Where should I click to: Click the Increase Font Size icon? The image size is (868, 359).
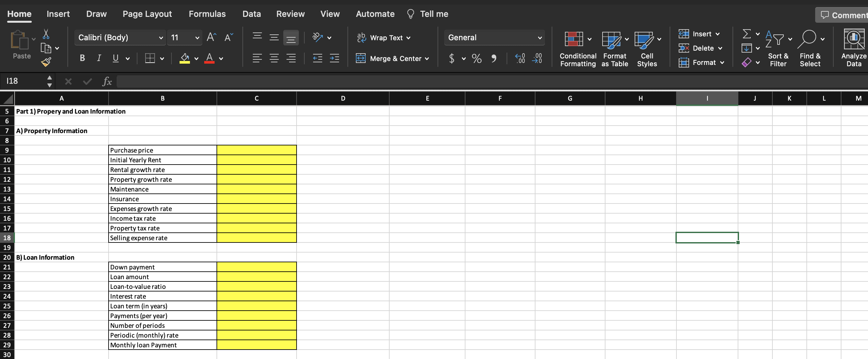[x=212, y=37]
